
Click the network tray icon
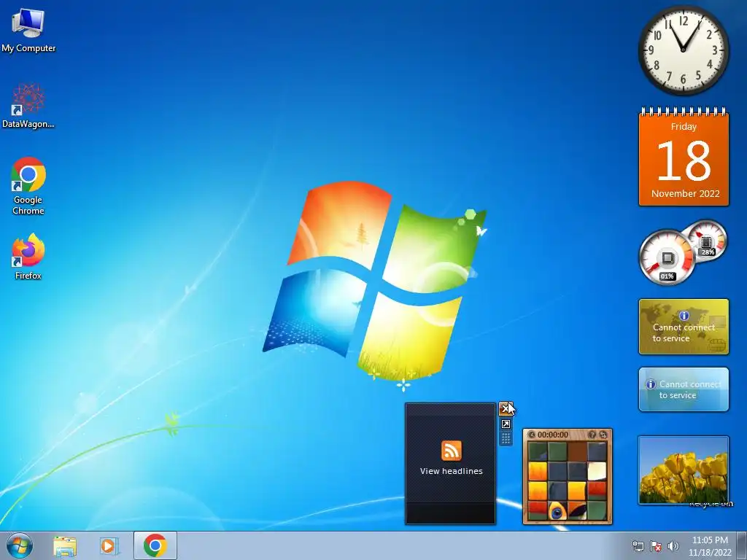pyautogui.click(x=638, y=546)
